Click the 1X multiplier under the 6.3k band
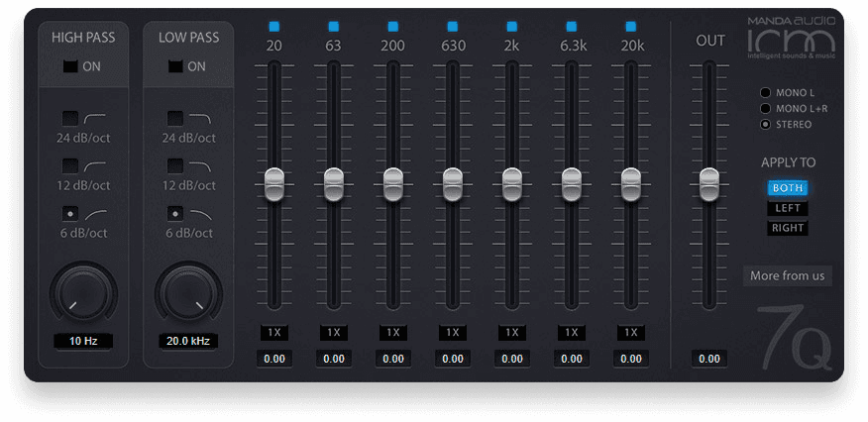 tap(572, 333)
